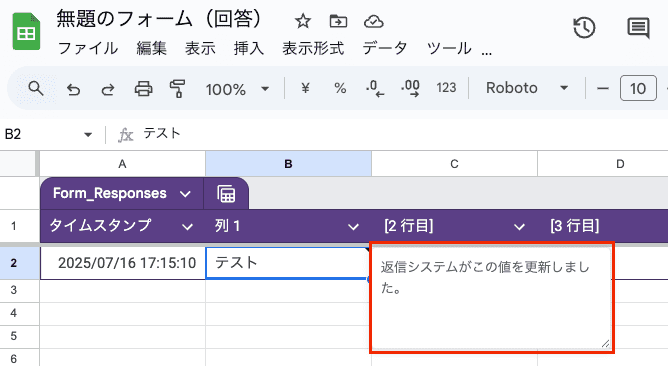
Task: Click the document title 無題のフォーム（回答）
Action: coord(160,19)
